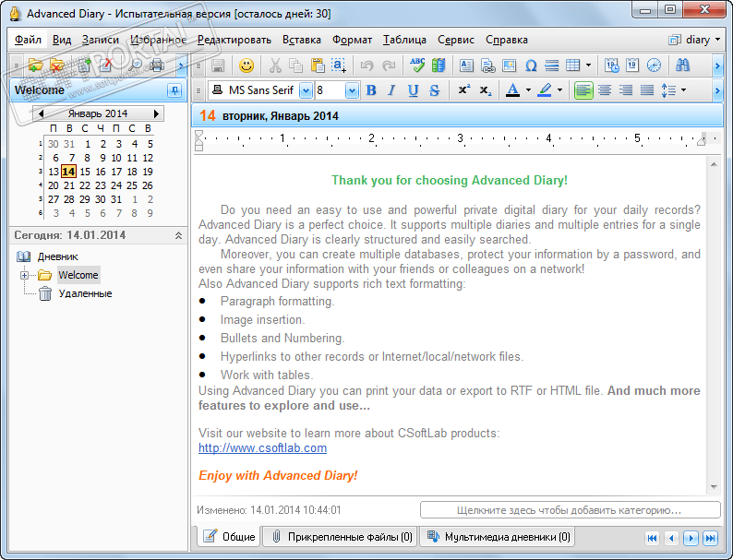Open the line spacing dropdown
This screenshot has height=560, width=733.
[x=683, y=90]
